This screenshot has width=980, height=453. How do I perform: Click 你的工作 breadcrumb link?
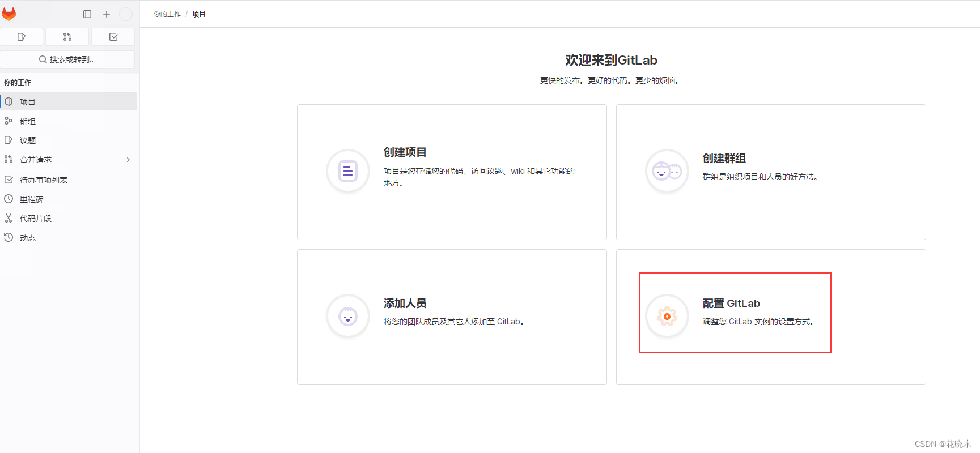[x=167, y=14]
